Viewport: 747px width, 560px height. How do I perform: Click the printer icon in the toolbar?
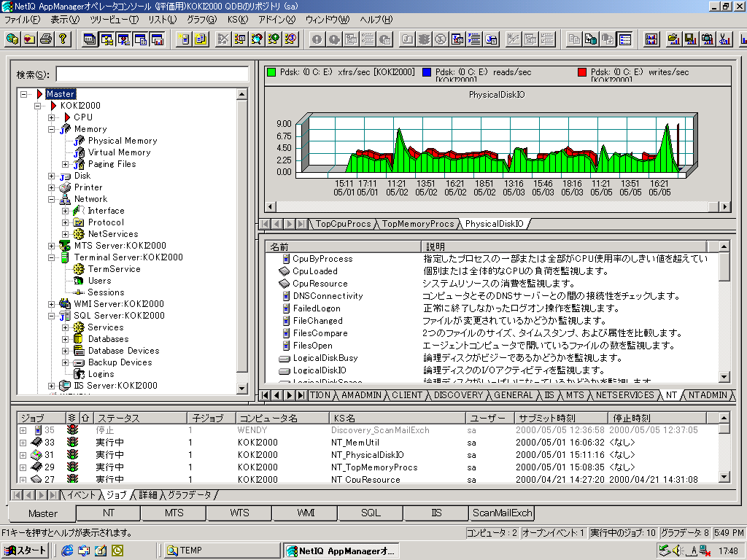pyautogui.click(x=46, y=39)
